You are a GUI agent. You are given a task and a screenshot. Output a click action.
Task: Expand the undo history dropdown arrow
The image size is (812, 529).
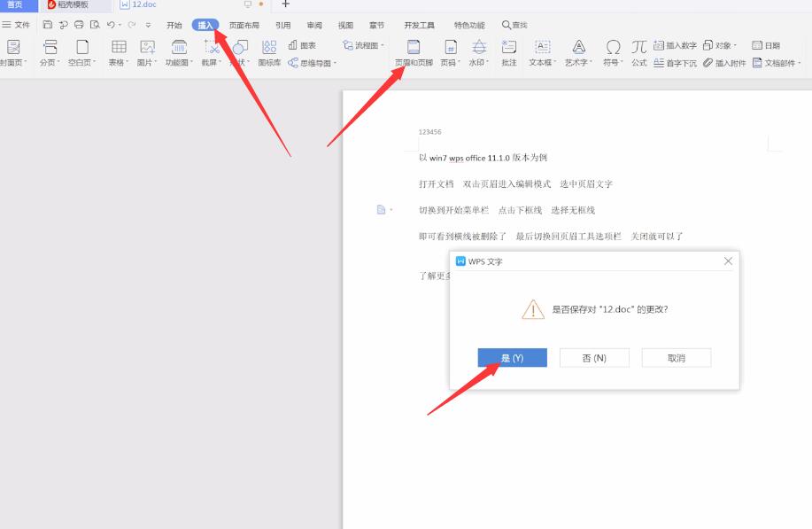[x=120, y=25]
